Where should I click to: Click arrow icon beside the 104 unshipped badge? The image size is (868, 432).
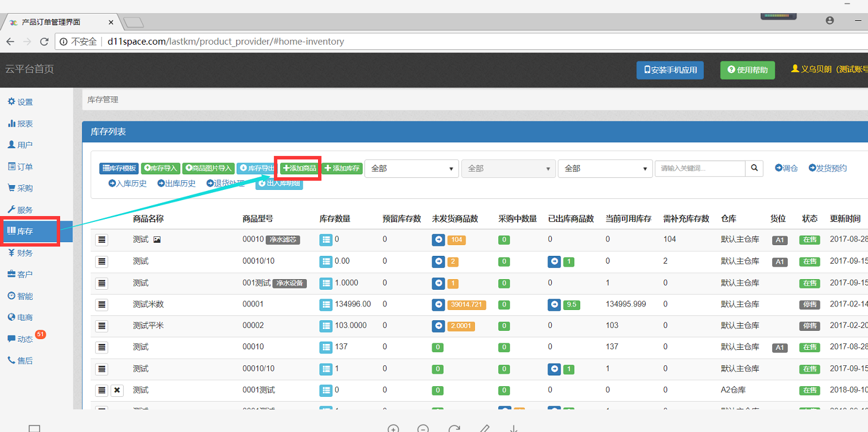tap(438, 239)
